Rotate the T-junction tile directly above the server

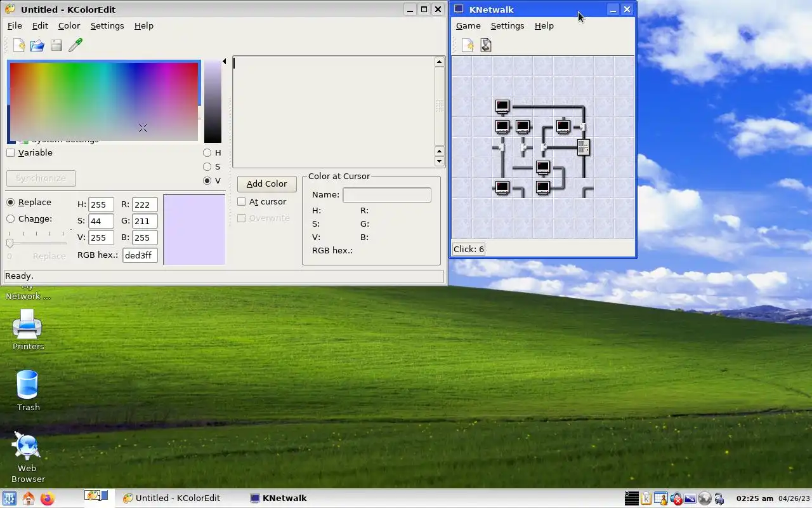coord(584,127)
